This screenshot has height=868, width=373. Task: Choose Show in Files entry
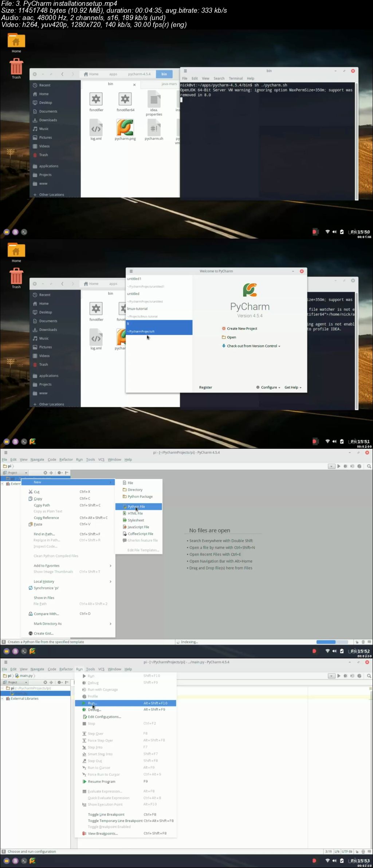tap(68, 598)
